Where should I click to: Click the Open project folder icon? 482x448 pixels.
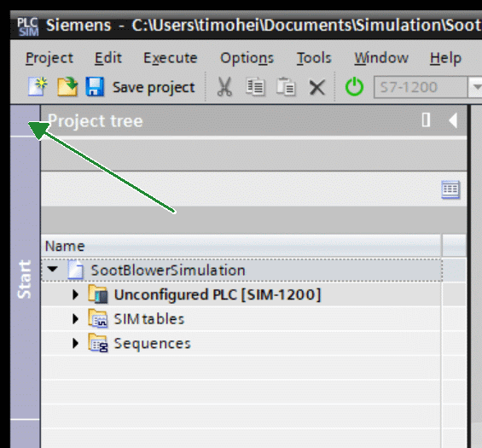pos(67,87)
